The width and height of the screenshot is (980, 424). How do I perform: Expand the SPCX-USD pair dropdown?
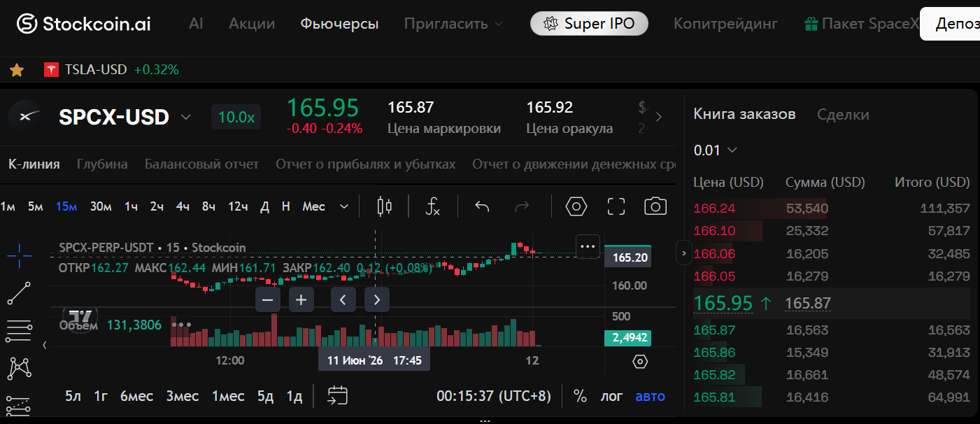185,117
